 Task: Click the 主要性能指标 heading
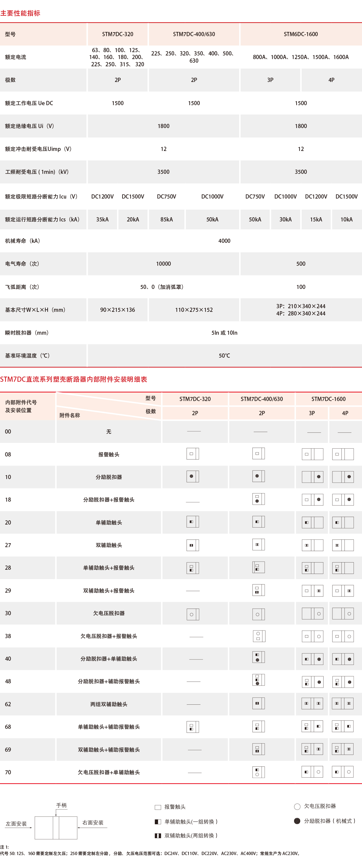pos(20,13)
